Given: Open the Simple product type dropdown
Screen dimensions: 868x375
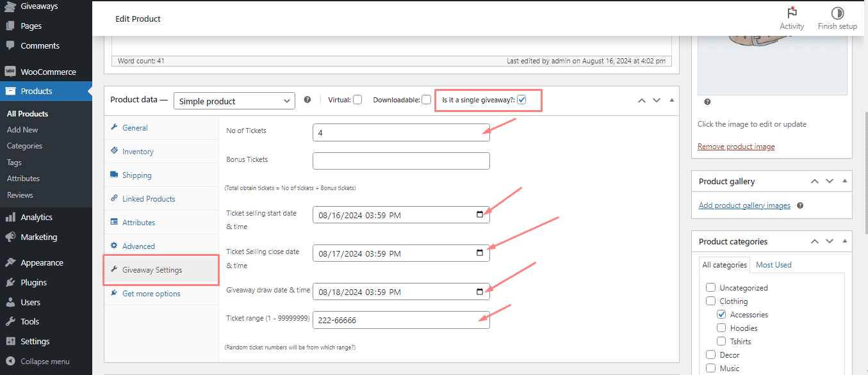Looking at the screenshot, I should 234,101.
